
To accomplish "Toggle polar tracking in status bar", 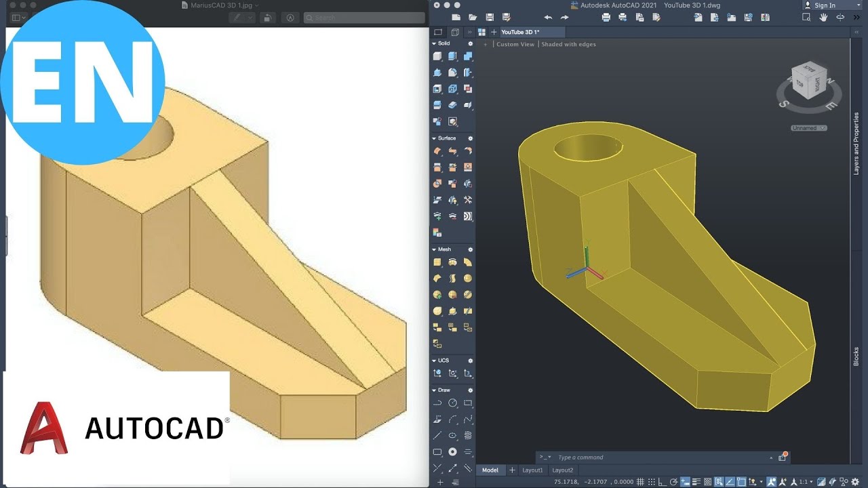I will coord(674,481).
